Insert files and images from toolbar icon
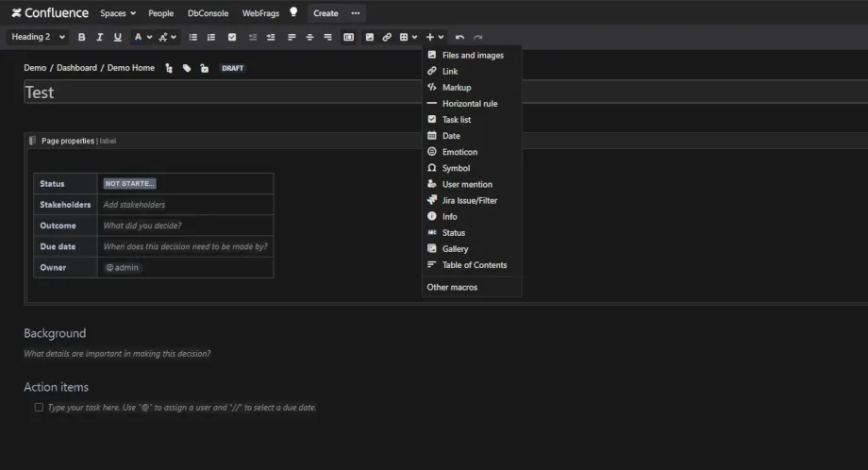 tap(369, 37)
